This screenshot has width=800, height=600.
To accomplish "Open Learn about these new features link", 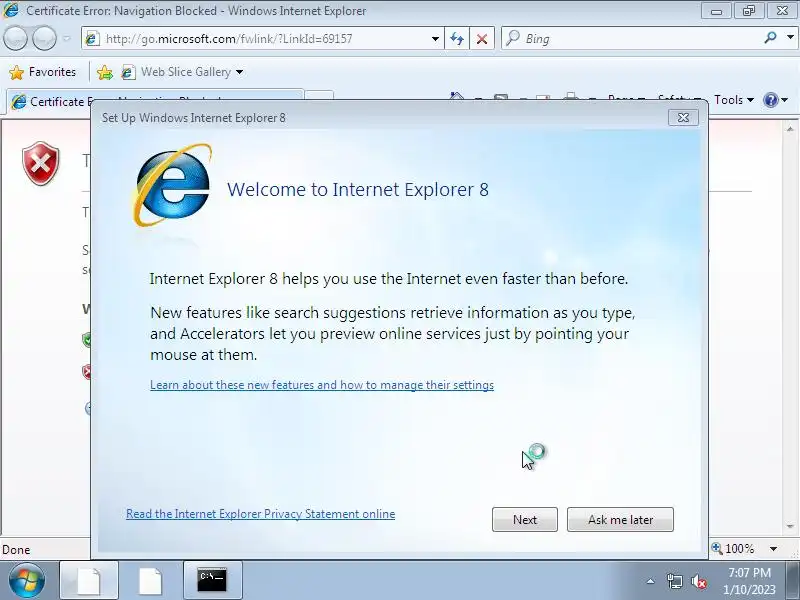I will point(322,385).
